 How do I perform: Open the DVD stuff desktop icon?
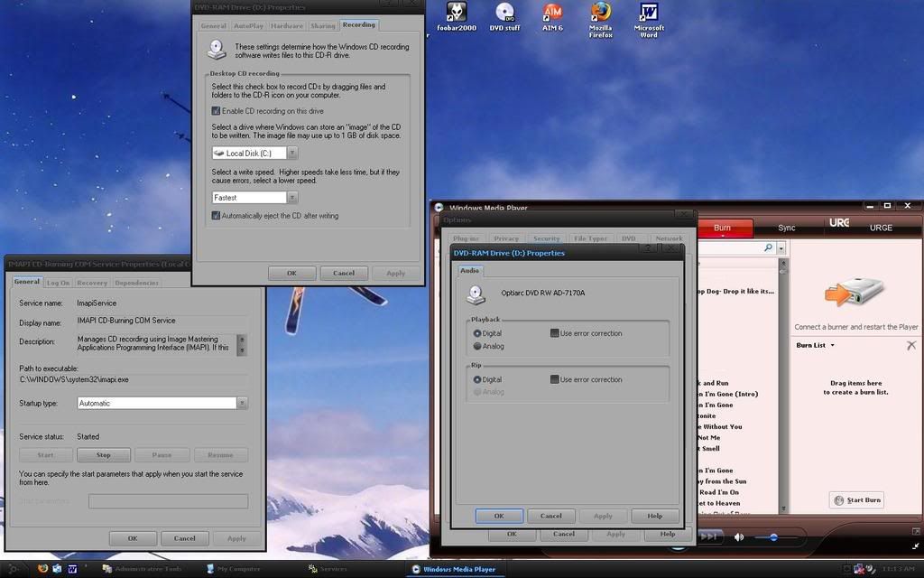click(x=504, y=13)
